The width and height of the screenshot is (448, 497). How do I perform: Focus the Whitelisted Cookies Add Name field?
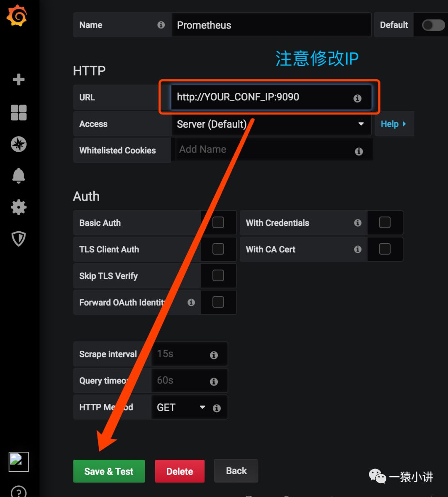click(x=272, y=150)
